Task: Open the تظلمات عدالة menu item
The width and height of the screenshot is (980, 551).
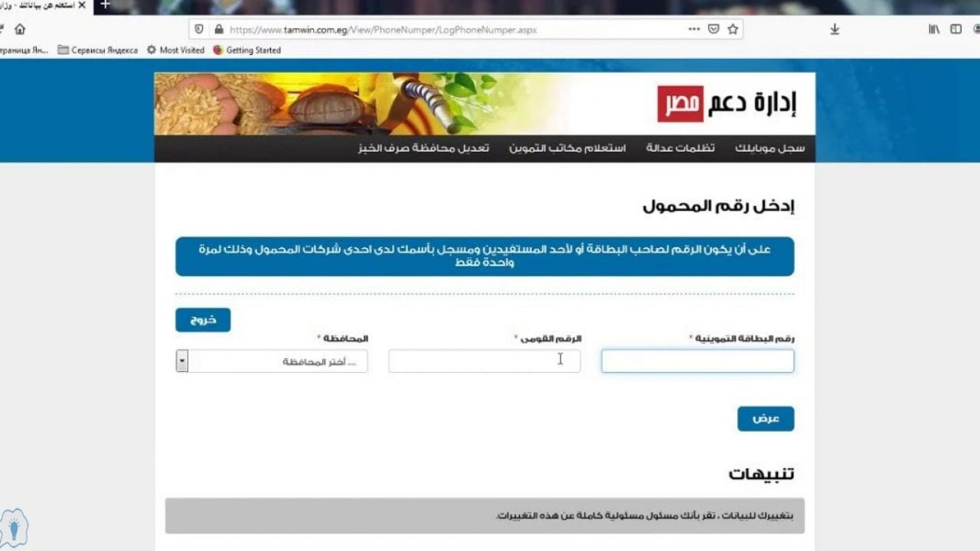Action: click(x=681, y=148)
